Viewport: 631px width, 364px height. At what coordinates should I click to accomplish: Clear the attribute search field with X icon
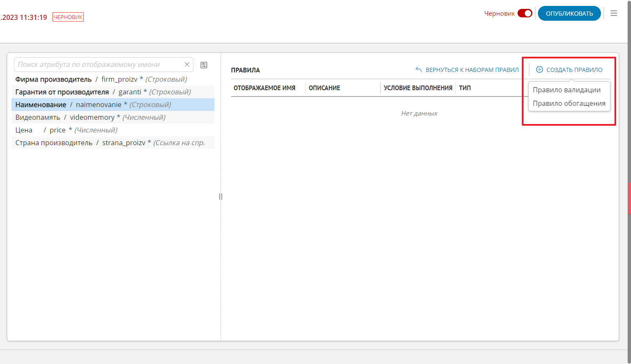tap(187, 65)
